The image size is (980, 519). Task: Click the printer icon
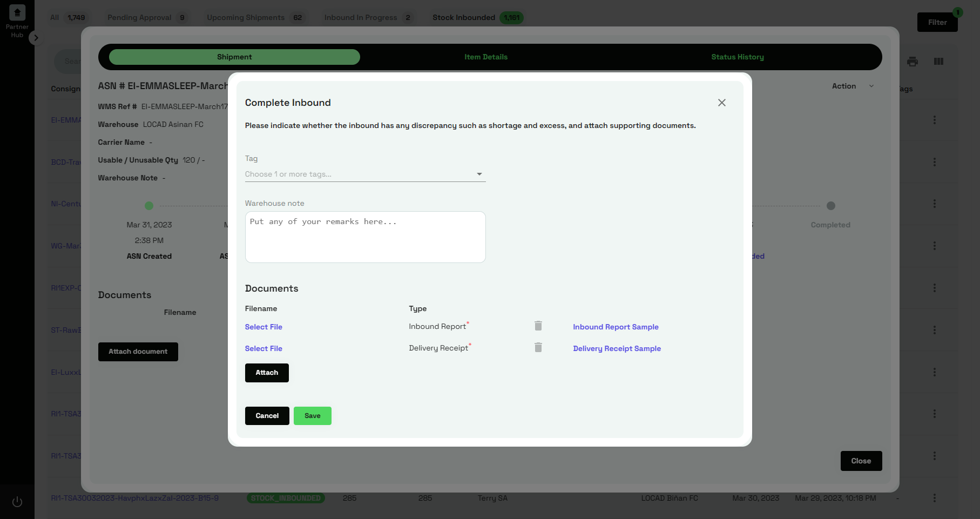pyautogui.click(x=913, y=62)
